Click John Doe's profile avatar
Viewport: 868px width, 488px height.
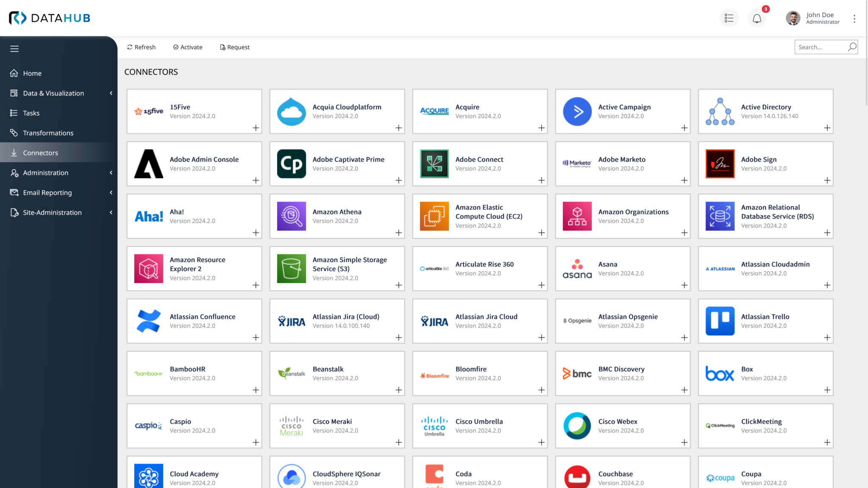(793, 18)
